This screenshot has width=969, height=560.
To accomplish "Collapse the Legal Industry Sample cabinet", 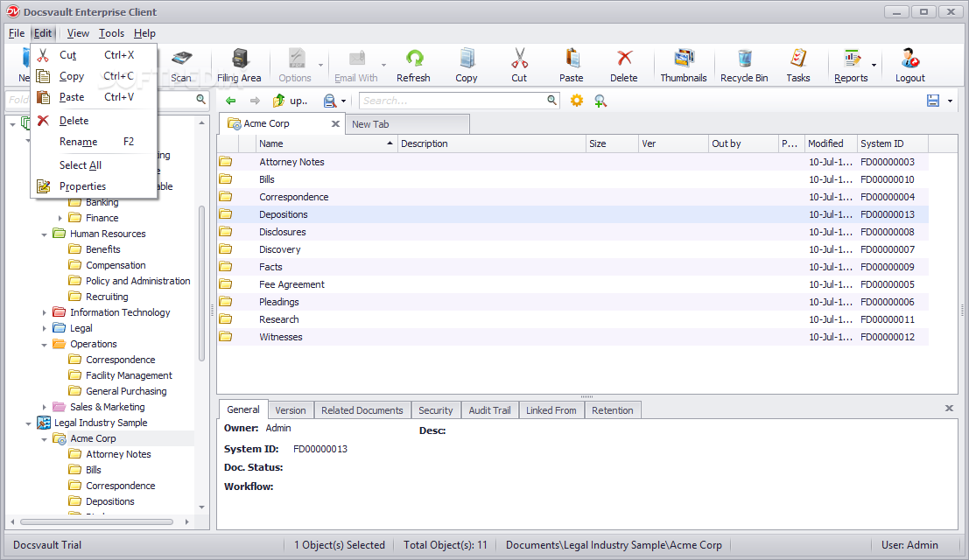I will (x=28, y=423).
